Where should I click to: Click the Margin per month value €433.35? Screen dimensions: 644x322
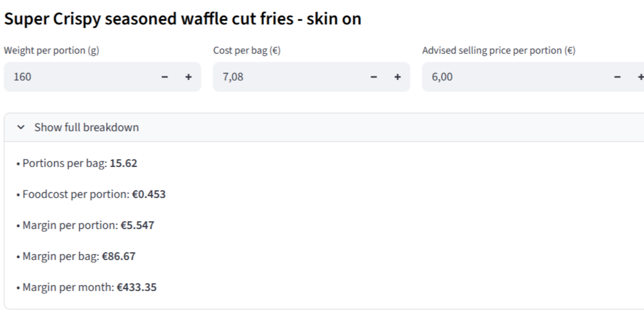(x=137, y=287)
